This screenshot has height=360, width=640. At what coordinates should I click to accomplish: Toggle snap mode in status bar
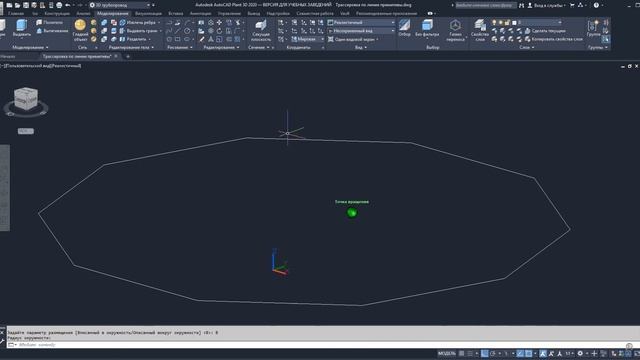tap(470, 353)
